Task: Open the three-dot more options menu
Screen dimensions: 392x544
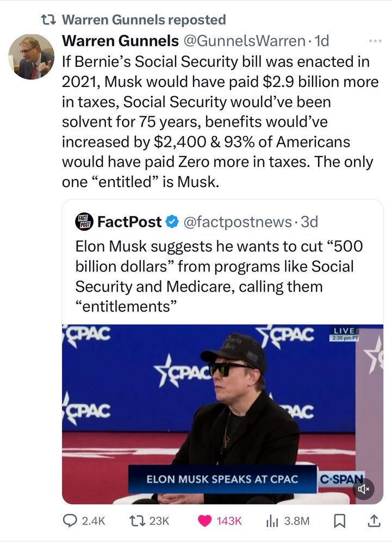Action: point(375,41)
